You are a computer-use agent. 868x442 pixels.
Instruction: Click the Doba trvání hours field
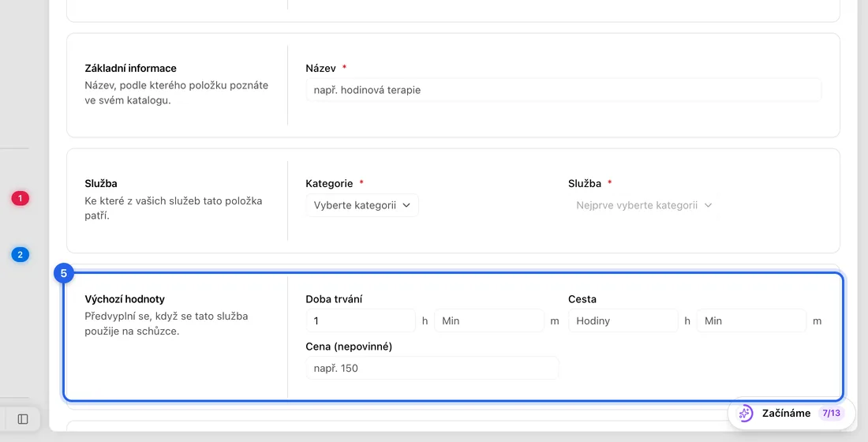point(361,320)
